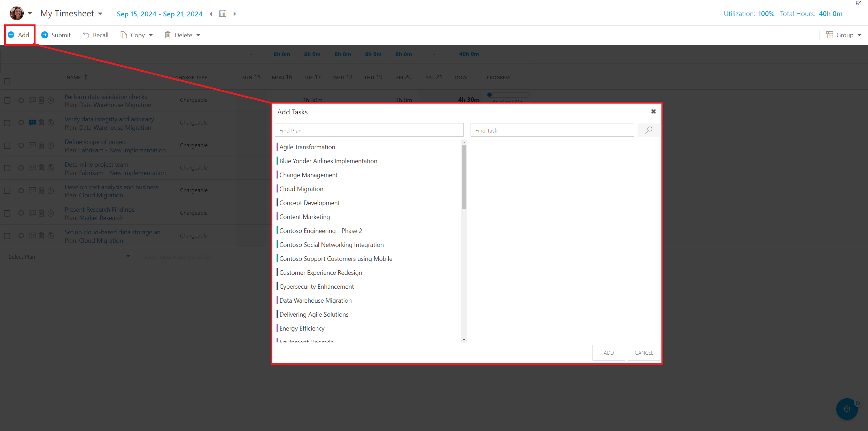The image size is (868, 431).
Task: Open the calendar date picker icon
Action: pyautogui.click(x=223, y=14)
